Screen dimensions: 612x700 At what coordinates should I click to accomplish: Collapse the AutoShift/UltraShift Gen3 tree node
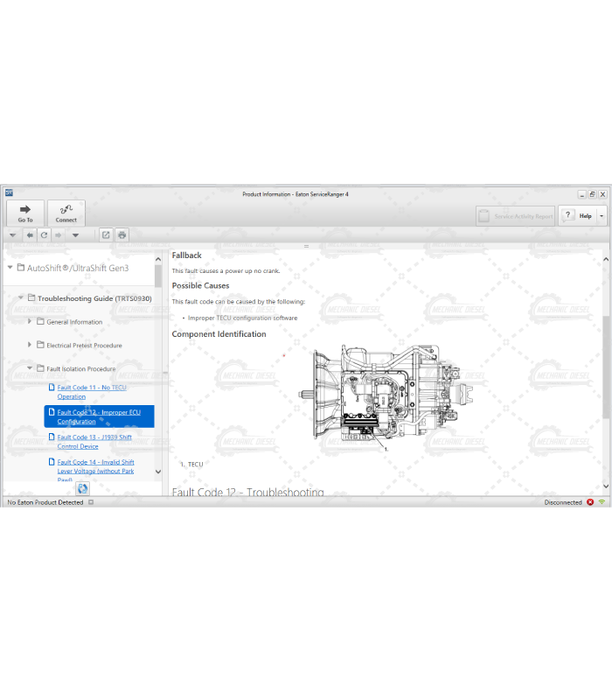coord(10,268)
